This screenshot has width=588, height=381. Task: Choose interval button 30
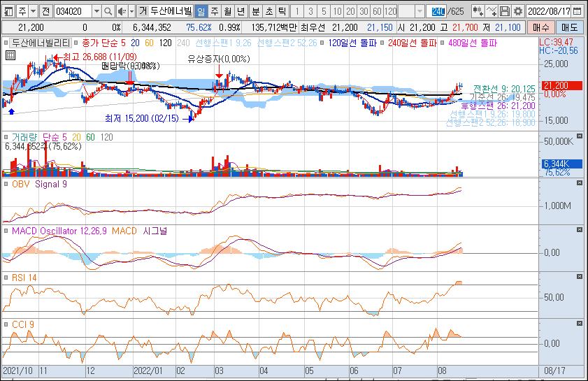(364, 12)
